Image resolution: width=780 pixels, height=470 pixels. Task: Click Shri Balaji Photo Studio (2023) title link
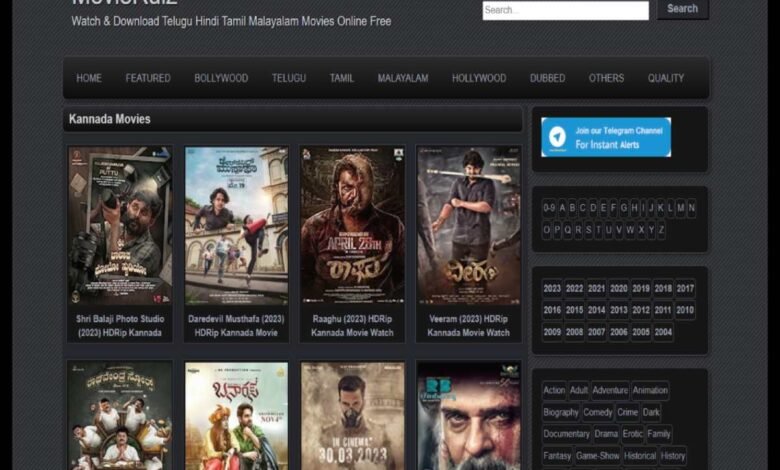[120, 326]
